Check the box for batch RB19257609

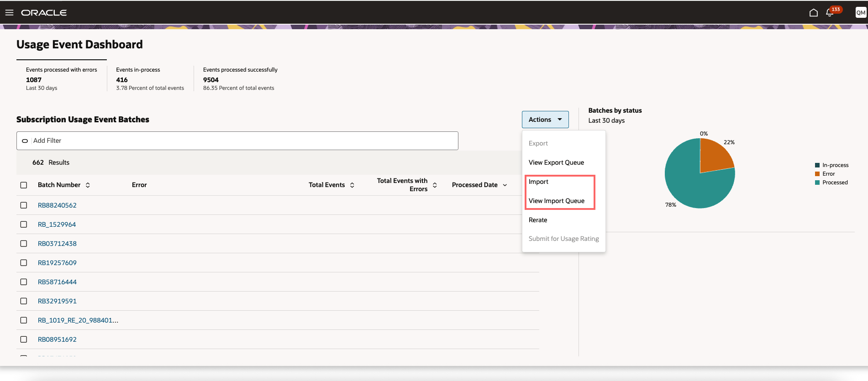[24, 263]
